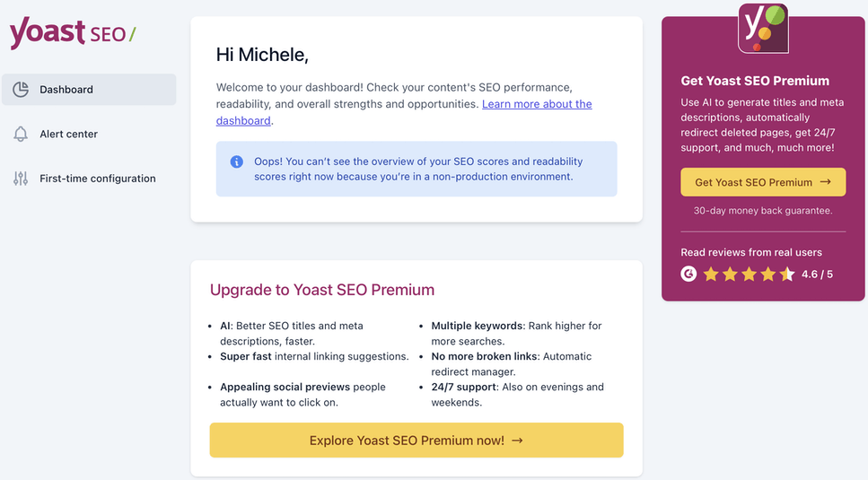This screenshot has height=480, width=868.
Task: Click the arrow on Get Yoast SEO Premium
Action: pyautogui.click(x=826, y=182)
